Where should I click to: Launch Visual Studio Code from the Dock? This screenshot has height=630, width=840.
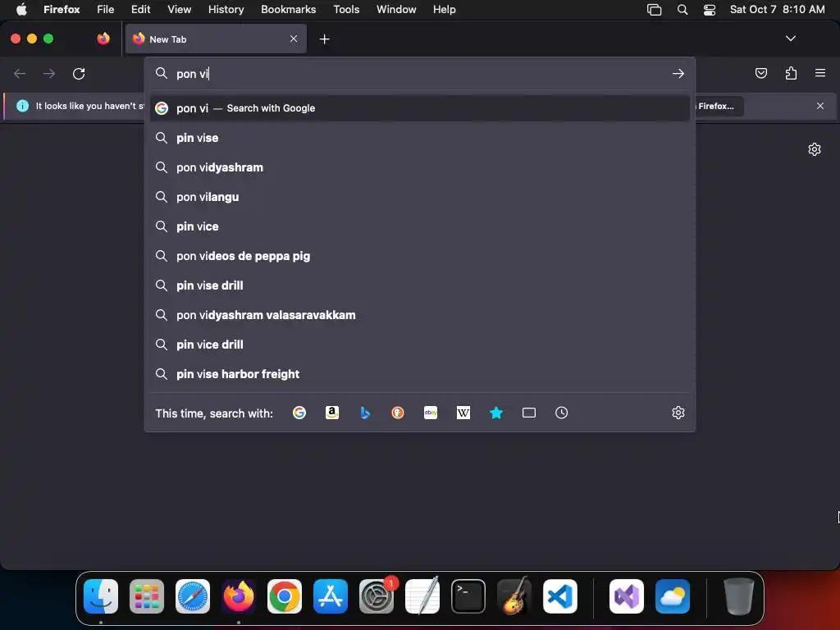559,596
